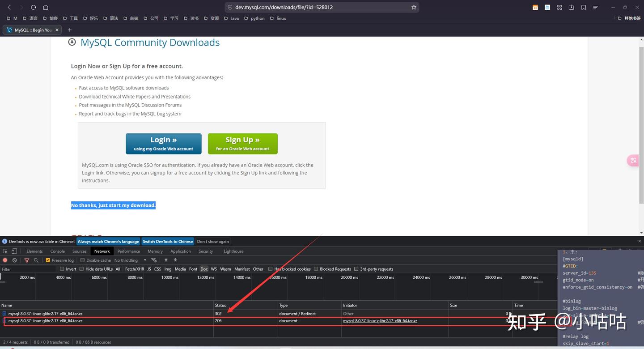Image resolution: width=644 pixels, height=349 pixels.
Task: Click the shield site-info icon in address bar
Action: coord(230,7)
